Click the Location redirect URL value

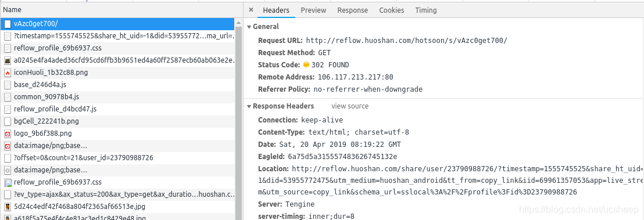[451, 181]
